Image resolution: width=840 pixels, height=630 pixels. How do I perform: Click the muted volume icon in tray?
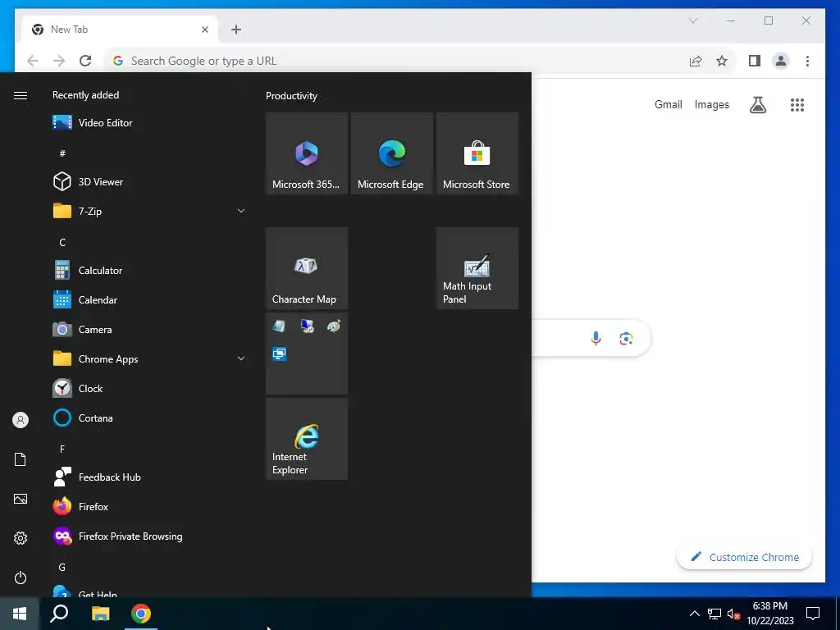[x=733, y=614]
